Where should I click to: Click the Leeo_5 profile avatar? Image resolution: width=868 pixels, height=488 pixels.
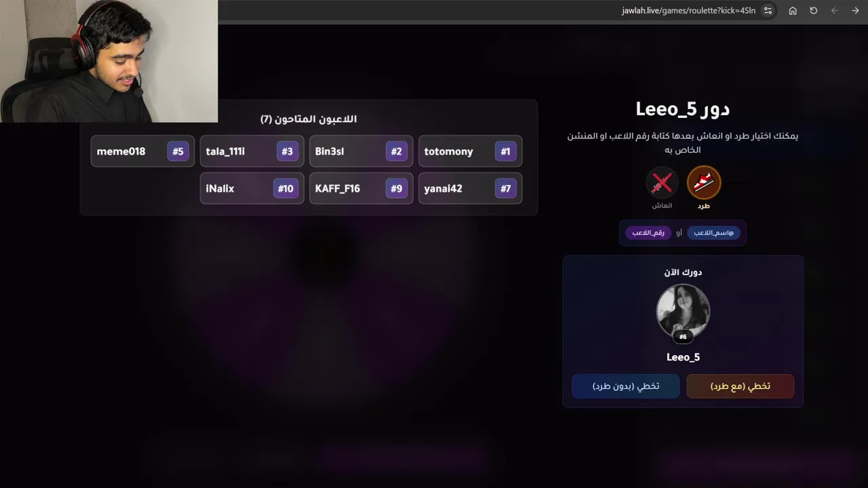(x=683, y=310)
